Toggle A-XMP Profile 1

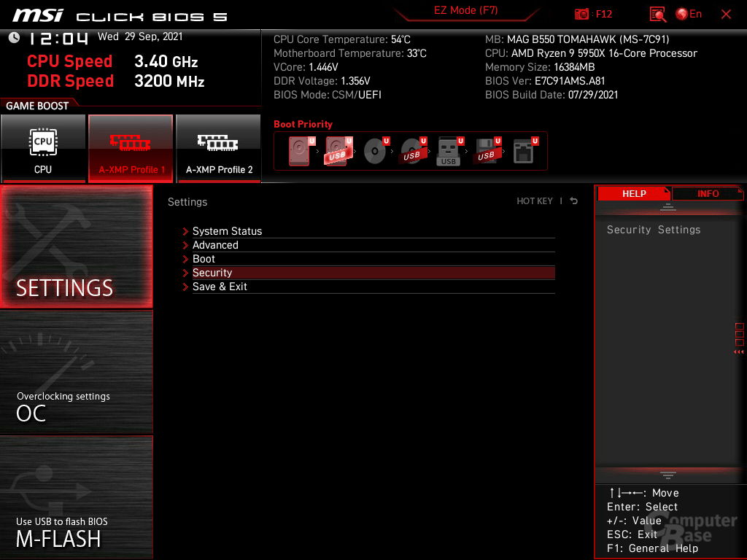(x=131, y=148)
